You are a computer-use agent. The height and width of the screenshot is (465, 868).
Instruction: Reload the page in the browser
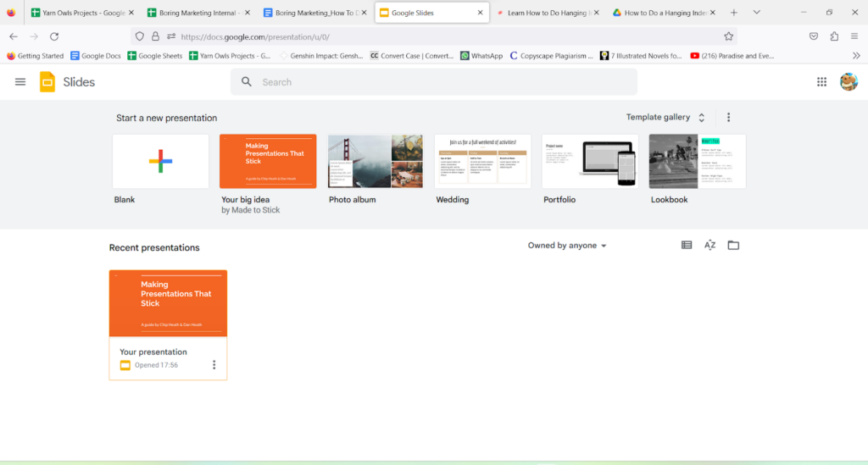(54, 36)
